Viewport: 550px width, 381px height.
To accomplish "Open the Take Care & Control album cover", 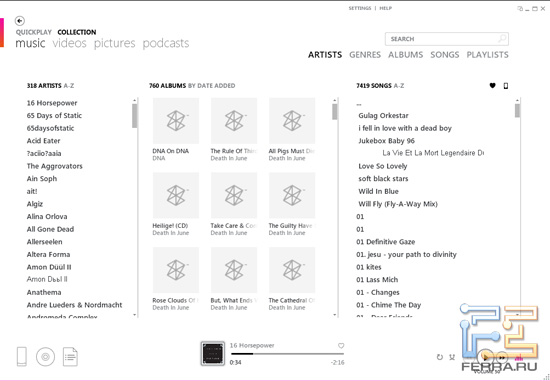I will [x=234, y=195].
